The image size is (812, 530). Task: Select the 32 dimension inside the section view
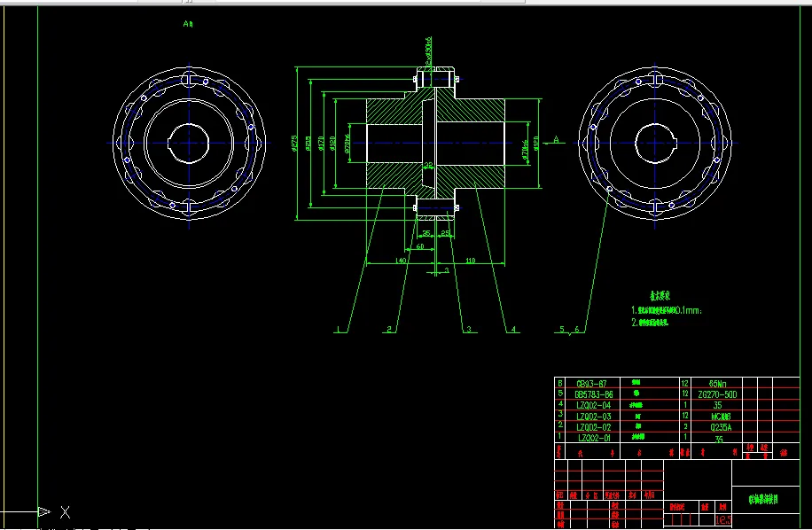[428, 165]
